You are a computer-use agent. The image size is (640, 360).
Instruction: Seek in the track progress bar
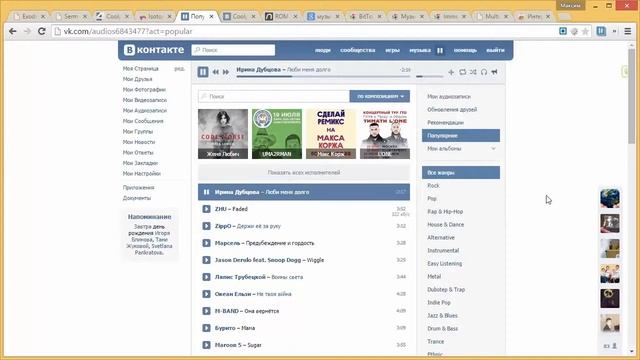coord(323,76)
